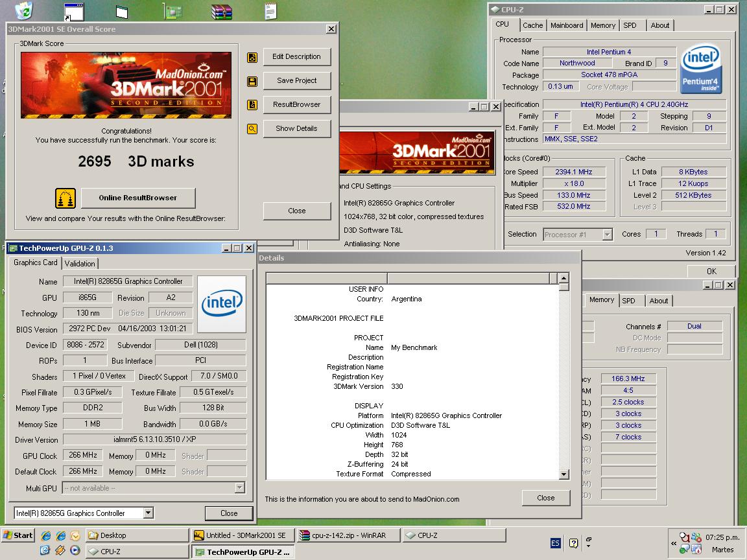Viewport: 747px width, 560px height.
Task: Click the language bar help icon
Action: click(x=574, y=543)
